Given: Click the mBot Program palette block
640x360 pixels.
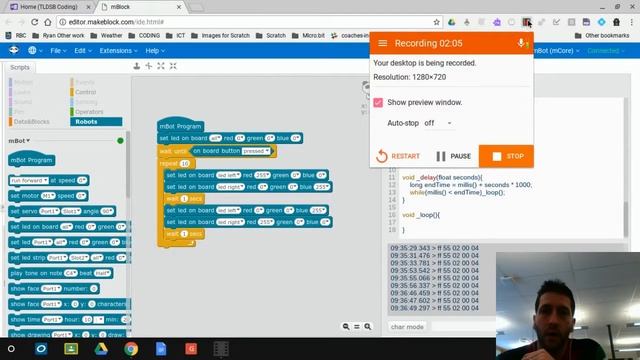Looking at the screenshot, I should pos(31,160).
